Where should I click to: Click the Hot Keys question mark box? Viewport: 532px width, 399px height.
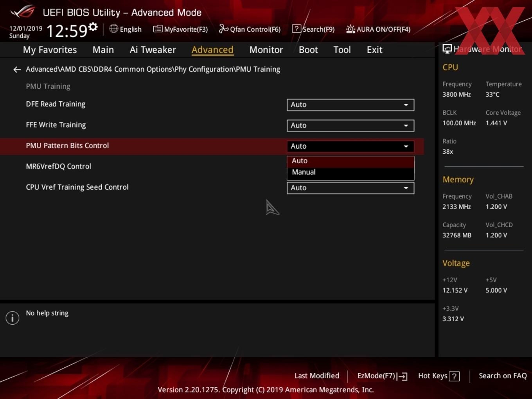[454, 376]
